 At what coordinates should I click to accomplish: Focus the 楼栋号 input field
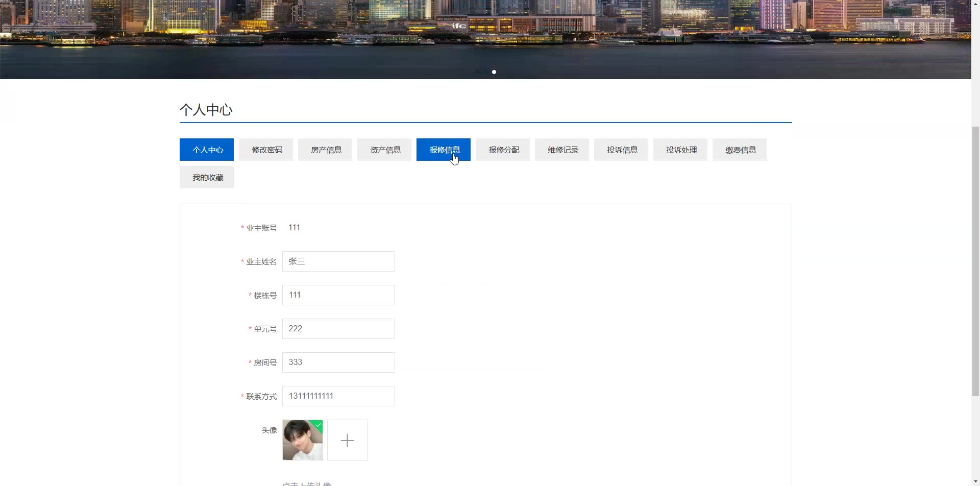[x=338, y=295]
